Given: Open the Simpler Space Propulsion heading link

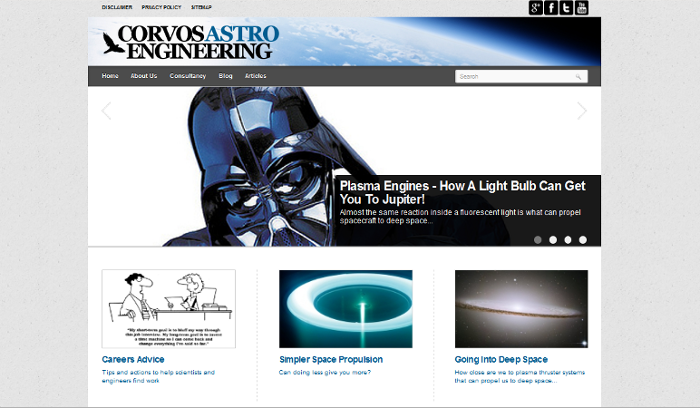Looking at the screenshot, I should click(x=331, y=359).
